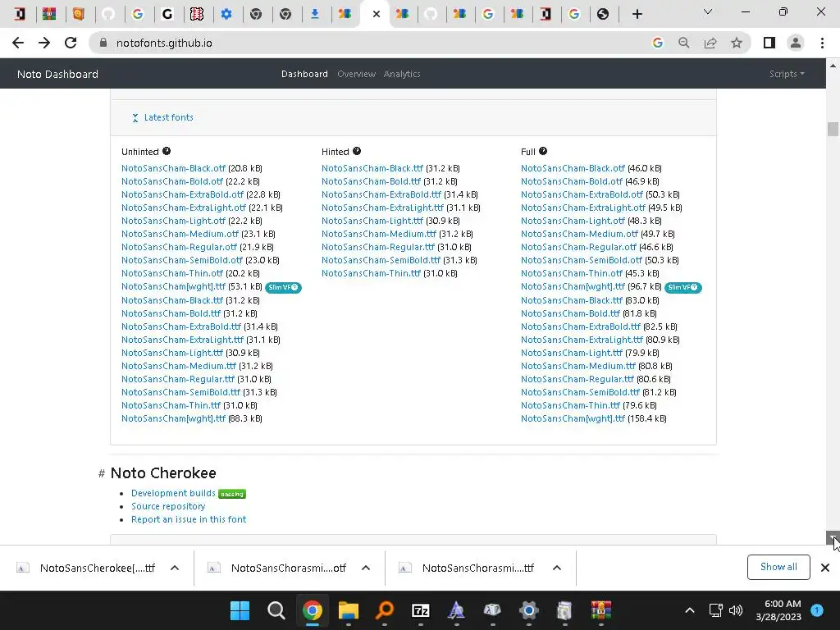Click the passing build status badge
This screenshot has height=630, width=840.
[x=232, y=494]
